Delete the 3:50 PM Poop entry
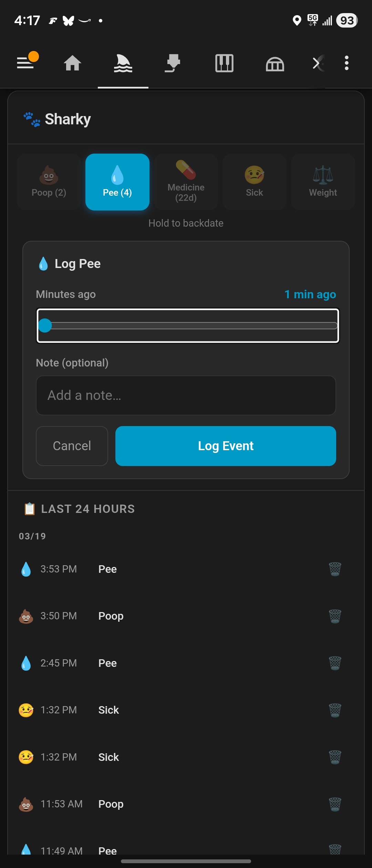This screenshot has width=372, height=868. coord(335,616)
